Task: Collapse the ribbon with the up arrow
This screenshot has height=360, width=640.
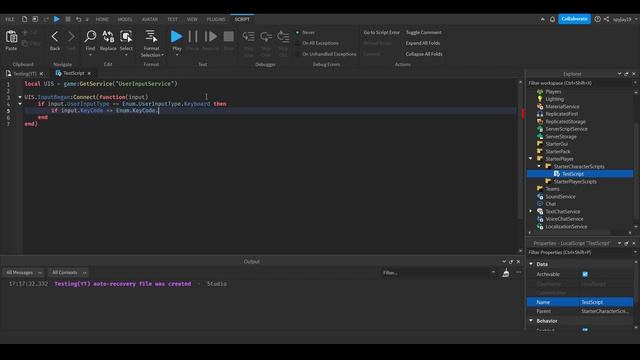Action: point(542,19)
